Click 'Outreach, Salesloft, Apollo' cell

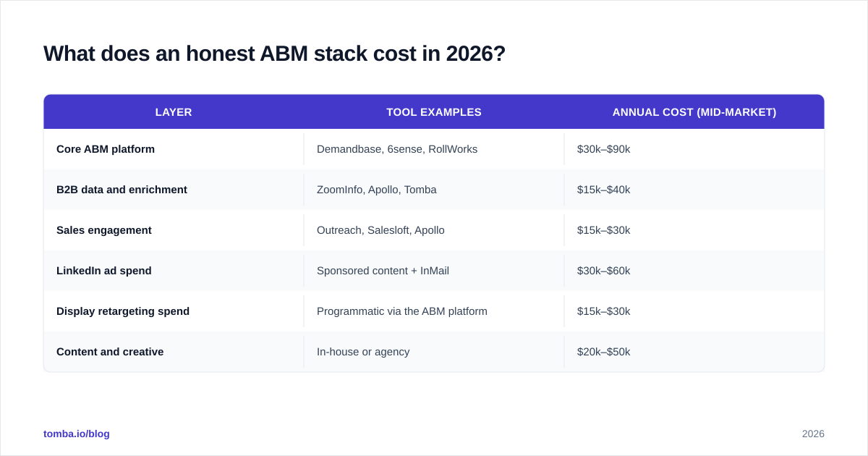[434, 230]
